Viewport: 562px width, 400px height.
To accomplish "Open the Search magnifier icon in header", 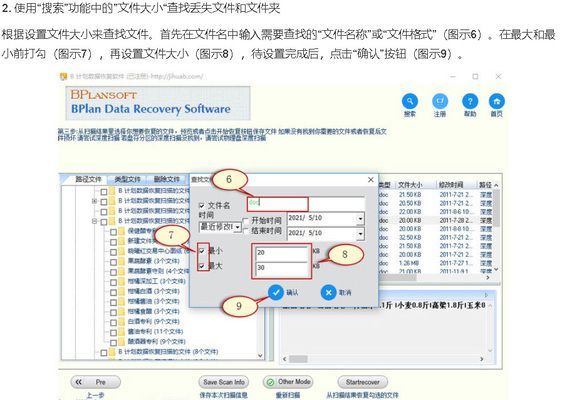I will [410, 101].
